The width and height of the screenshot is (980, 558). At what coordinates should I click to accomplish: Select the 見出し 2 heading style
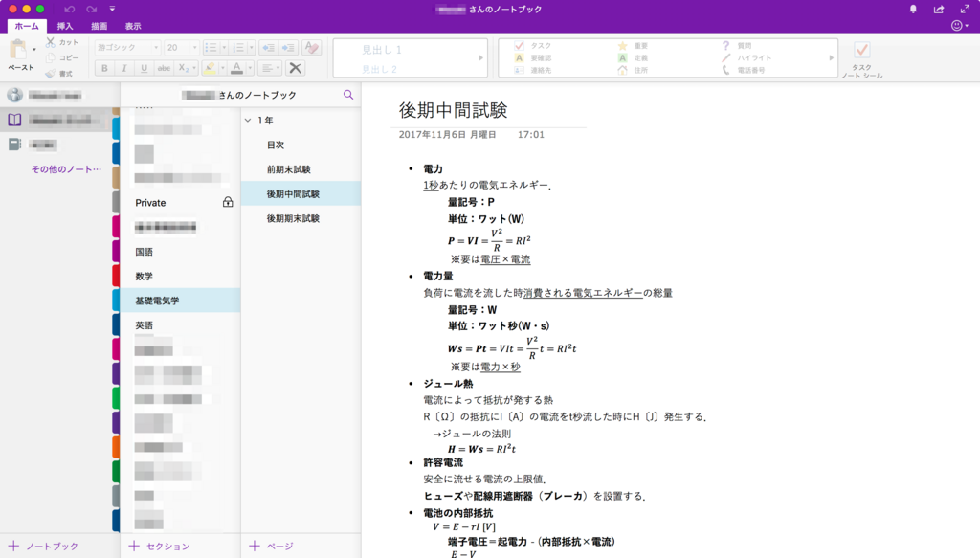pyautogui.click(x=379, y=69)
